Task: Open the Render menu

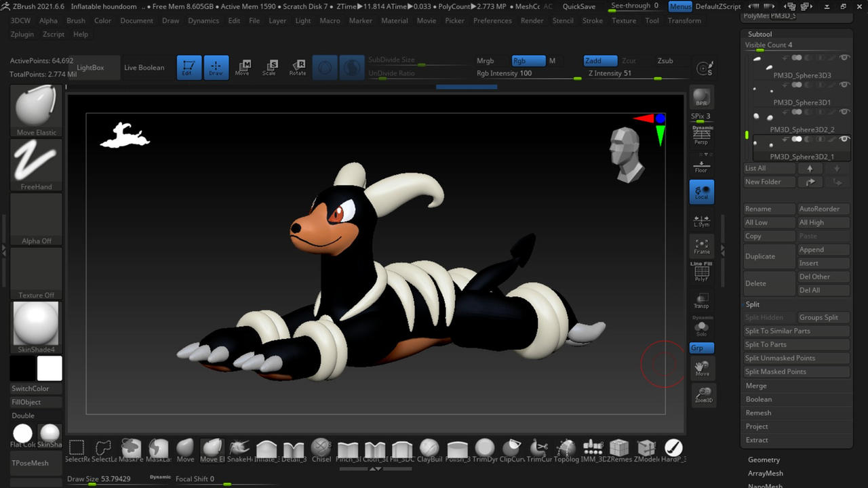Action: click(532, 20)
